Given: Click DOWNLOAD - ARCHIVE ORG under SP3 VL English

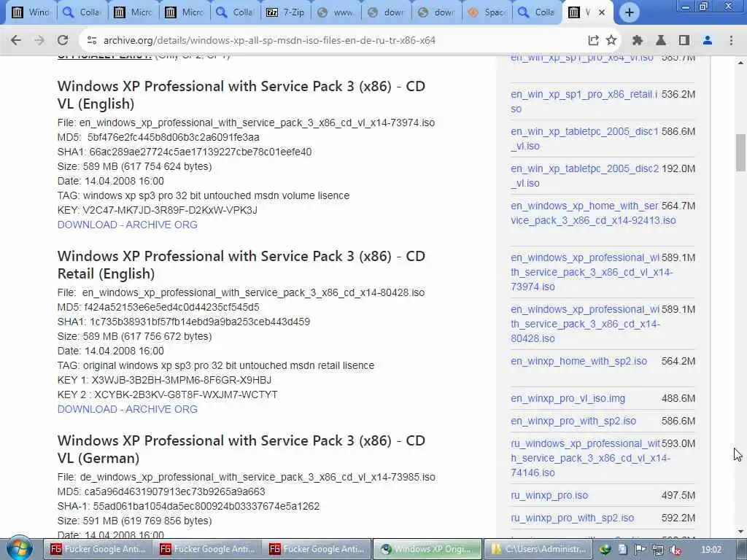Looking at the screenshot, I should [x=127, y=225].
